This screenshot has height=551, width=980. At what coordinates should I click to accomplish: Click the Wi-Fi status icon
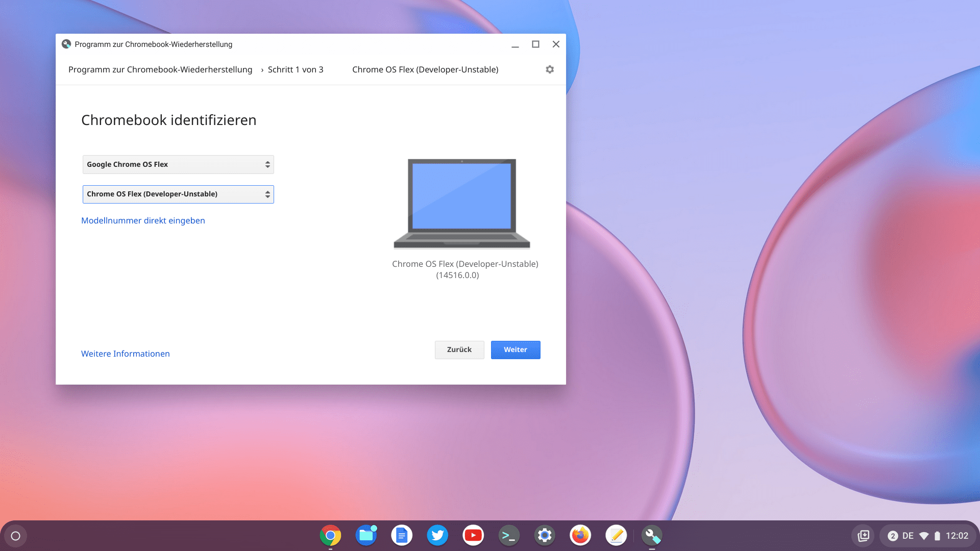click(924, 536)
